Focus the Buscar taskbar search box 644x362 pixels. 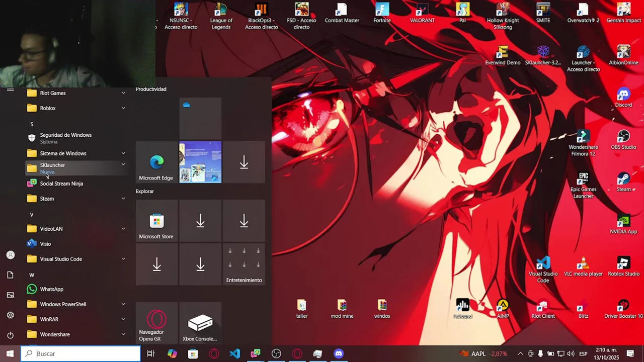80,353
